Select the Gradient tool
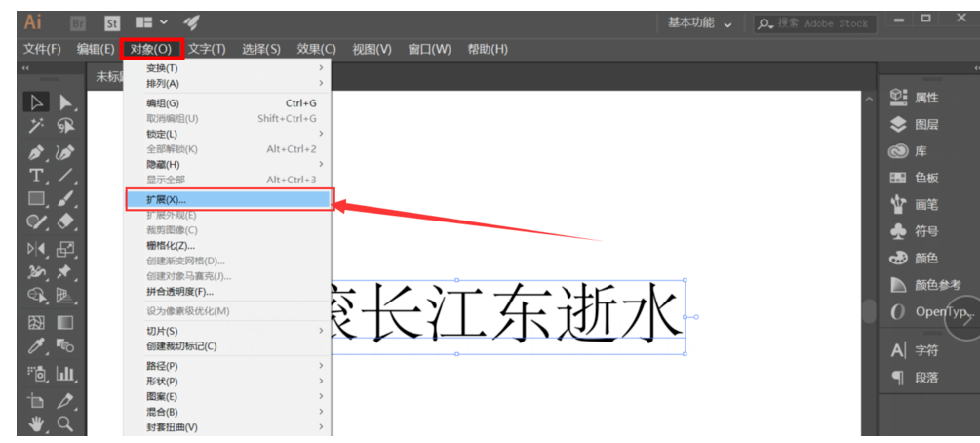980x443 pixels. (65, 323)
